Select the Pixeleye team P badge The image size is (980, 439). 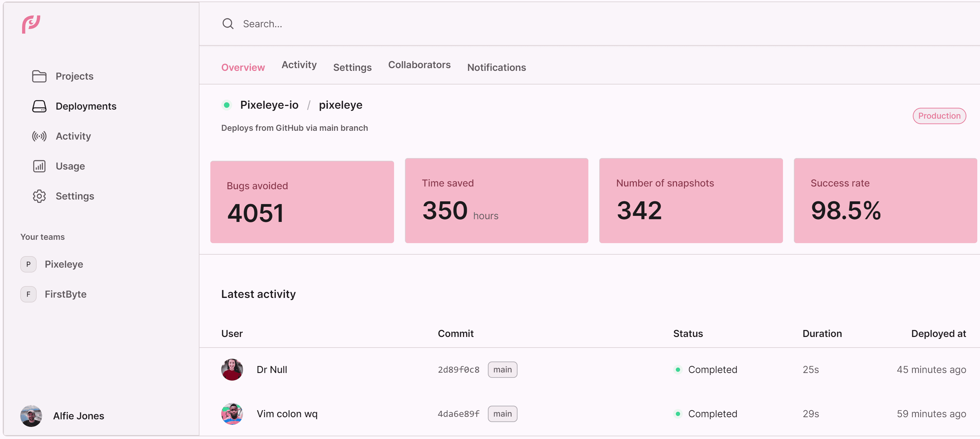28,264
